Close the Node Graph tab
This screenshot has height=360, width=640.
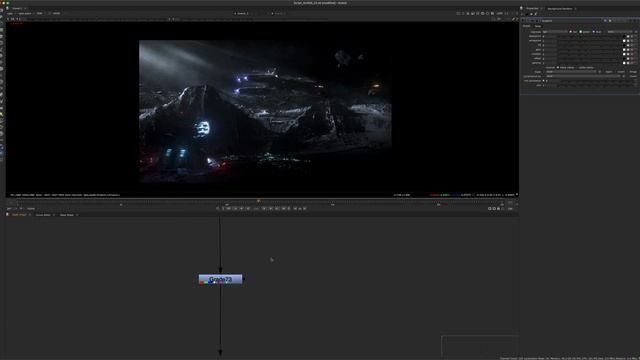coord(30,215)
